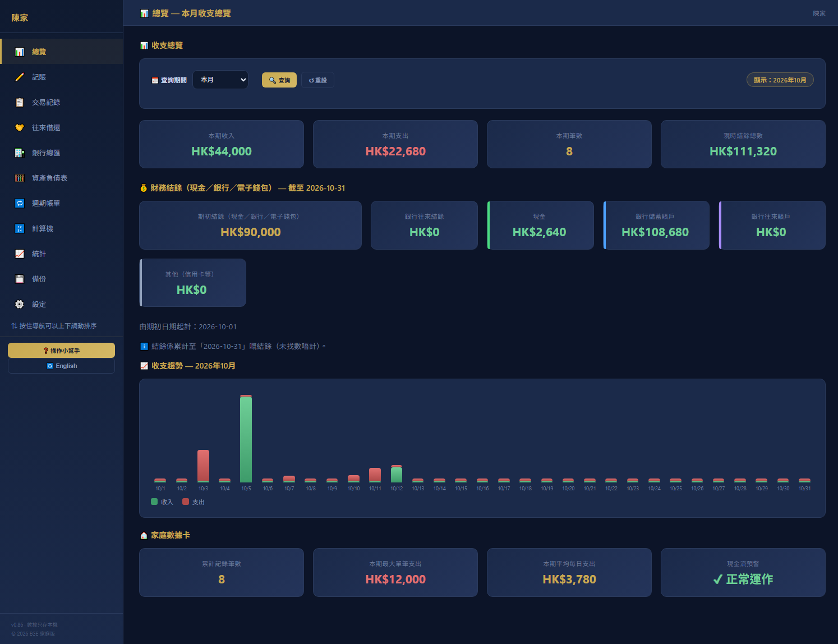Click the 設定 gear icon

(20, 304)
